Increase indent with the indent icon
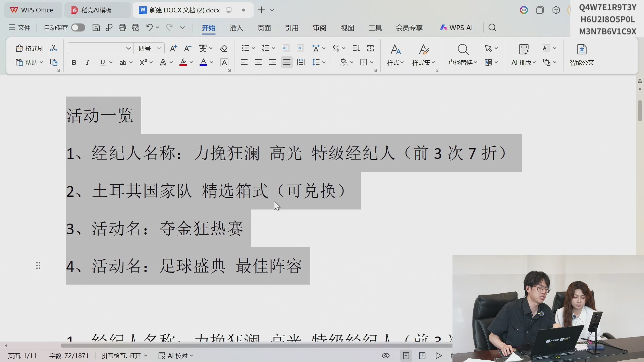The height and width of the screenshot is (362, 644). point(301,49)
